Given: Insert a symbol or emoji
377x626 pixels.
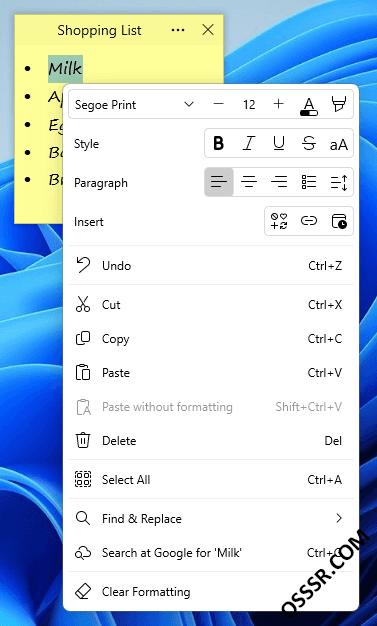Looking at the screenshot, I should pos(279,221).
